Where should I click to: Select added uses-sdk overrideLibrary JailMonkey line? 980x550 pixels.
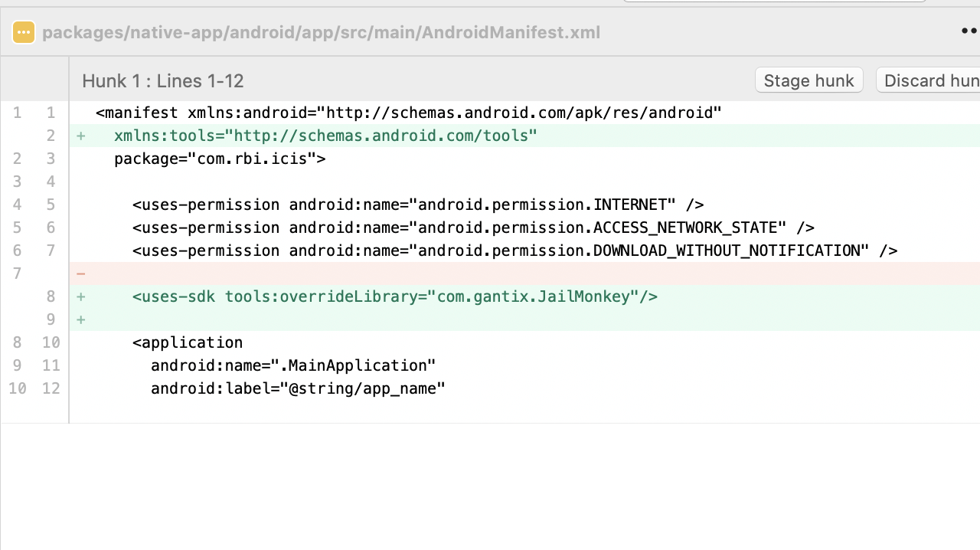coord(524,296)
